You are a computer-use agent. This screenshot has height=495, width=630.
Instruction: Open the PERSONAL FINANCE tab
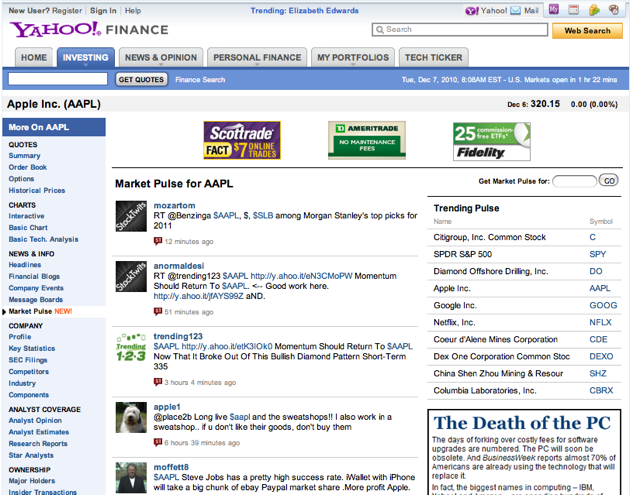(x=257, y=57)
